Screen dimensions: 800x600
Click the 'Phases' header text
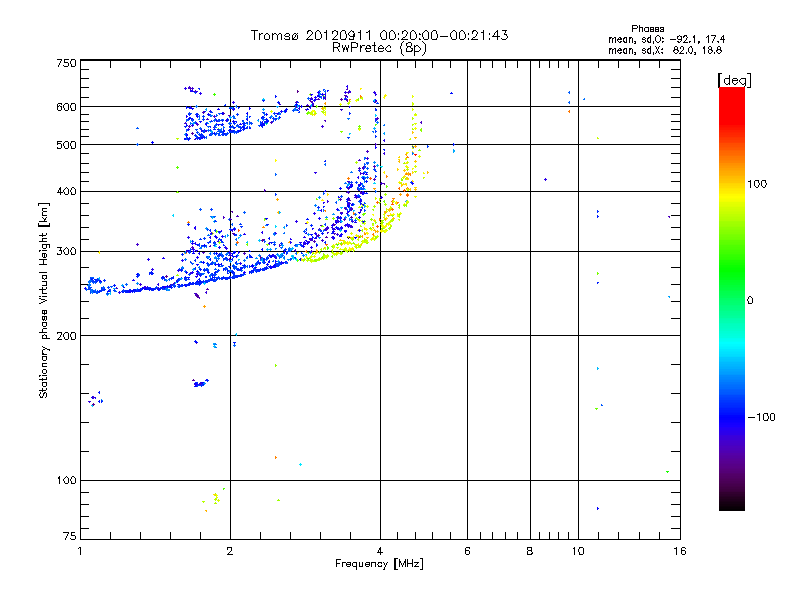point(647,29)
